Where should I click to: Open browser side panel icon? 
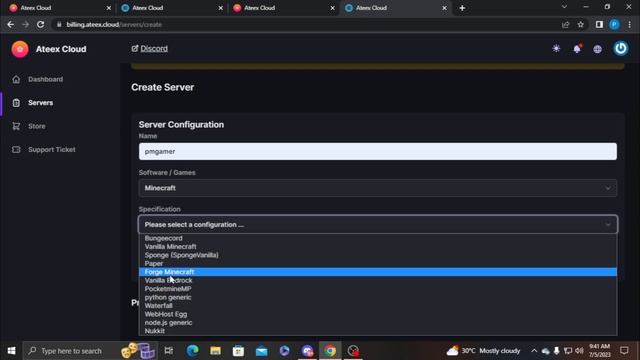point(599,25)
